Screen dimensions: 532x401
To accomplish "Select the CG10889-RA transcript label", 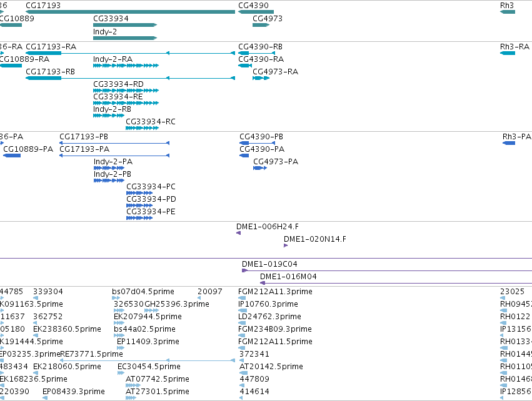I will [x=24, y=59].
